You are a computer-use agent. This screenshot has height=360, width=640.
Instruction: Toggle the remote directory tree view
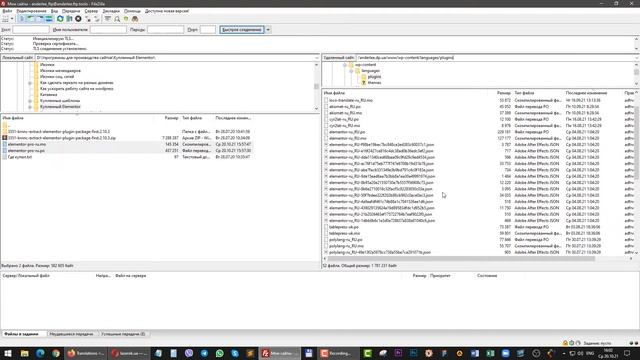[40, 19]
